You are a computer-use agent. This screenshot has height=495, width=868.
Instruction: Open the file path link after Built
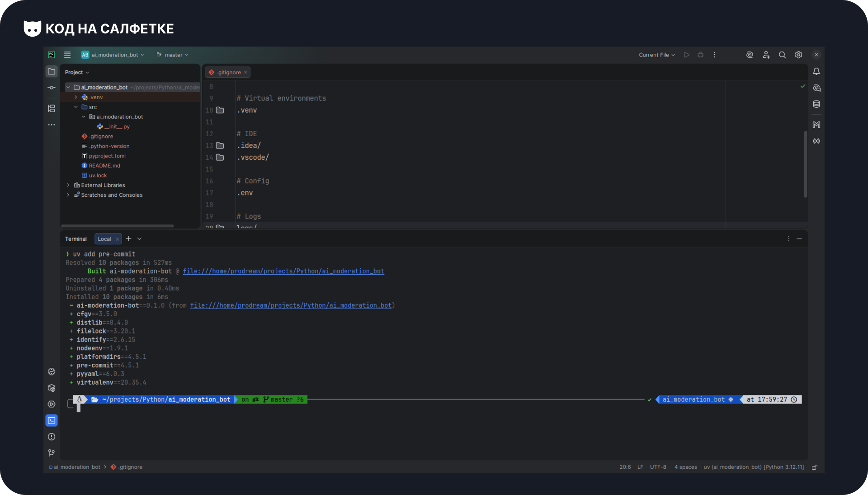pos(283,271)
